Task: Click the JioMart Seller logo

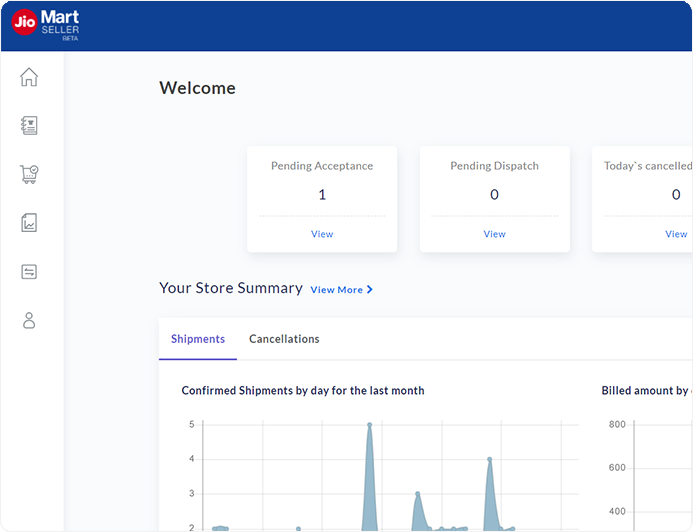Action: (46, 25)
